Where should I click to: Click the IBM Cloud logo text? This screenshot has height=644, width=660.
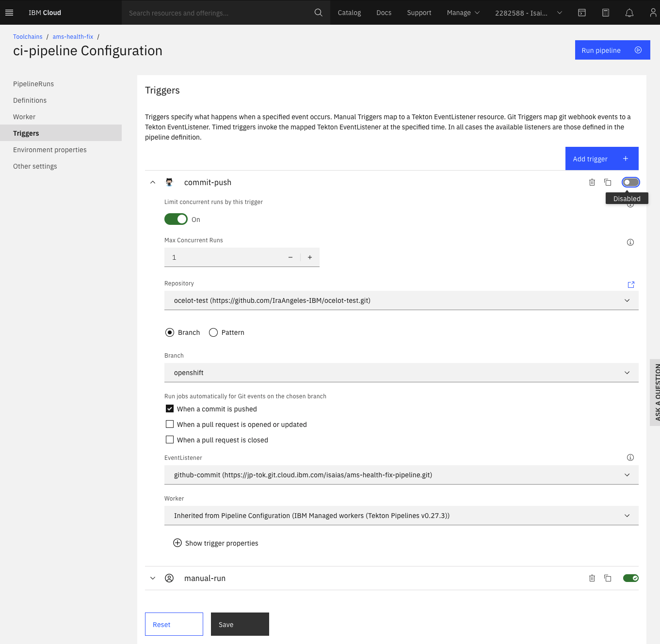[x=45, y=13]
